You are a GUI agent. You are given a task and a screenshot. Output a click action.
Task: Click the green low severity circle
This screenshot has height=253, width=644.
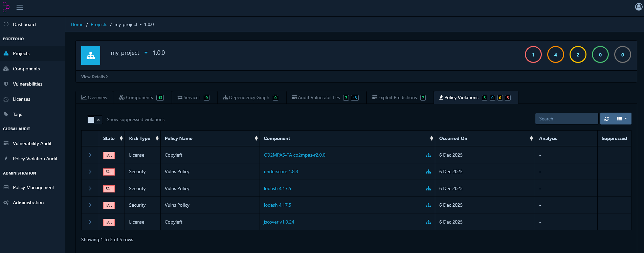[600, 54]
